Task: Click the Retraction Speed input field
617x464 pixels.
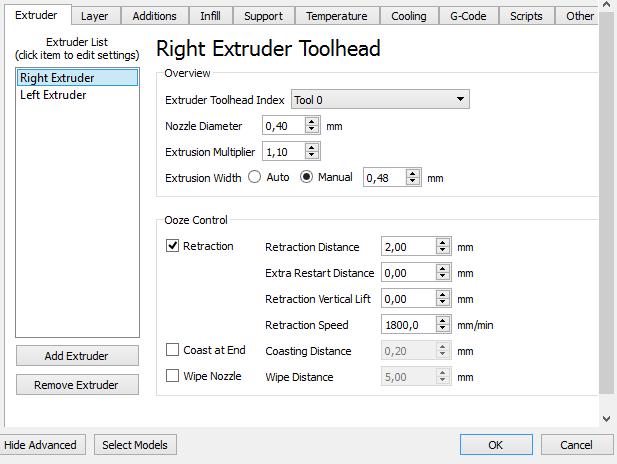Action: pyautogui.click(x=408, y=325)
